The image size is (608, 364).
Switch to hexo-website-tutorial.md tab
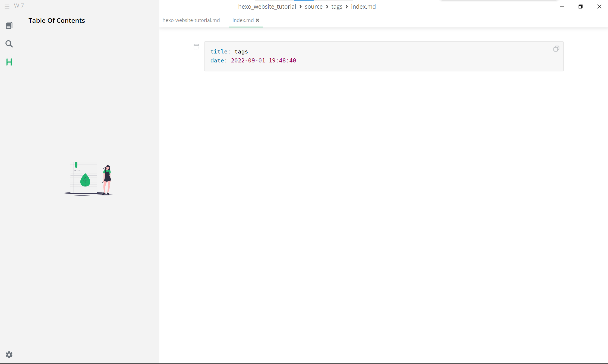191,20
